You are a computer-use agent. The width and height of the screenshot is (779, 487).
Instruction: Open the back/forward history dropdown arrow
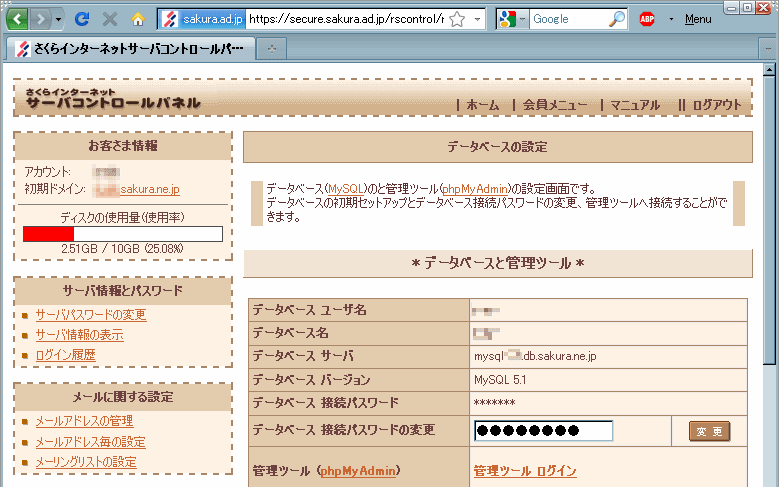(58, 19)
